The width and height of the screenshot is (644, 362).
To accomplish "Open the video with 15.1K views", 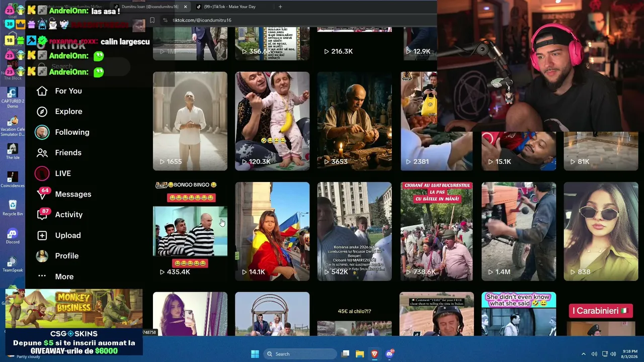I will click(x=519, y=151).
